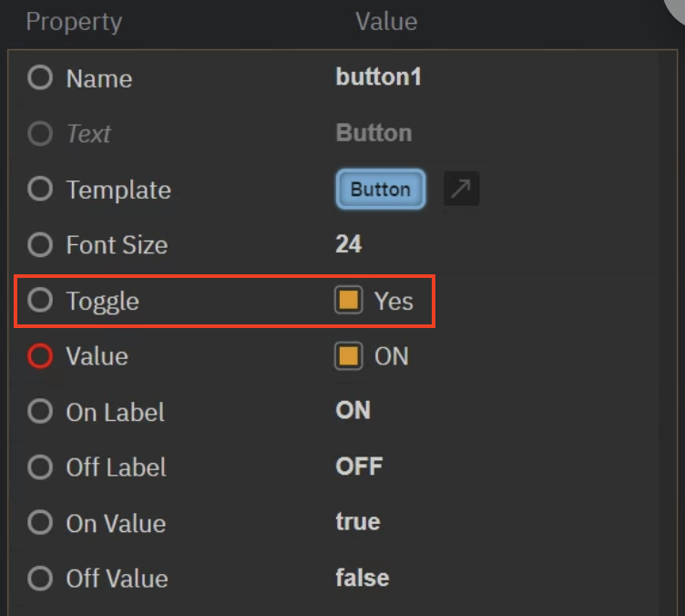Click the circle icon beside Toggle property
The height and width of the screenshot is (616, 685).
click(x=40, y=300)
